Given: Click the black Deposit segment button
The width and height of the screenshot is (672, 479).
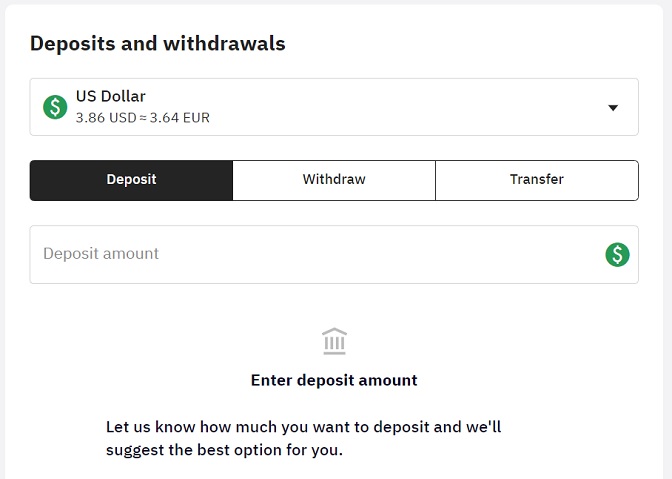Looking at the screenshot, I should point(131,180).
